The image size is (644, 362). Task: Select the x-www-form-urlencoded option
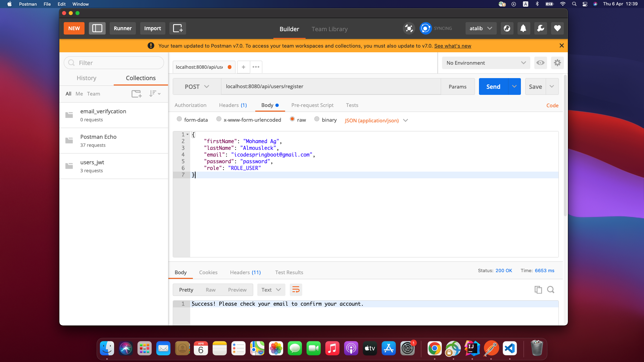click(219, 119)
